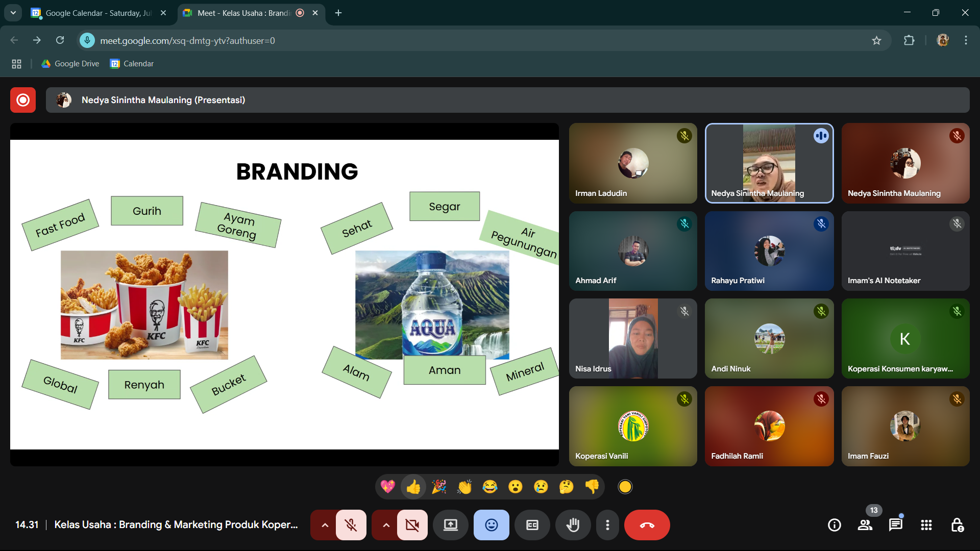Image resolution: width=980 pixels, height=551 pixels.
Task: Send the laughing face reaction
Action: point(490,487)
